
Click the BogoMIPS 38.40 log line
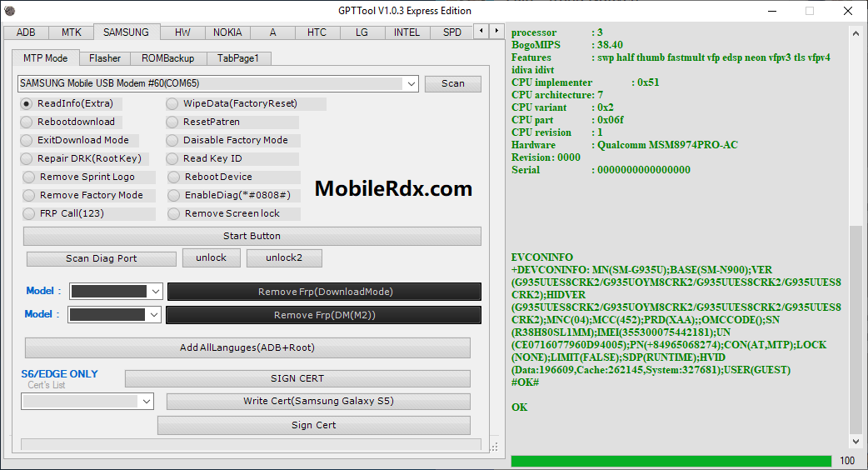[x=566, y=45]
